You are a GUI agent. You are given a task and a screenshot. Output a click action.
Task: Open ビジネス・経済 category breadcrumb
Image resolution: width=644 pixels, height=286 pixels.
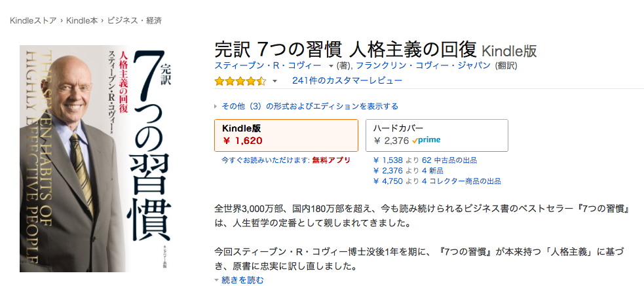click(x=134, y=20)
